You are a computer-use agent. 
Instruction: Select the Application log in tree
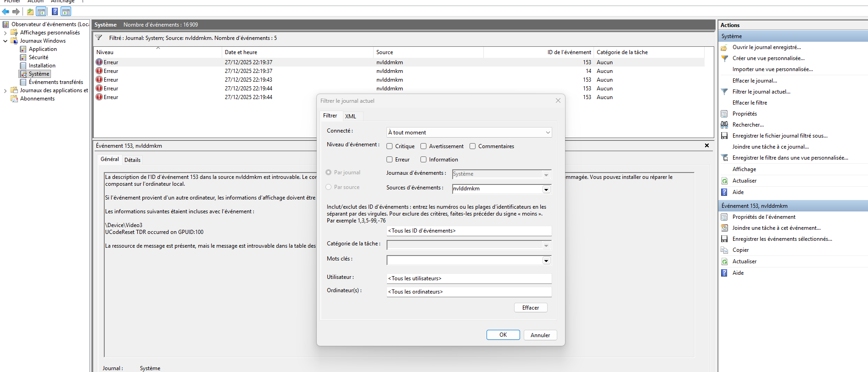(x=43, y=49)
